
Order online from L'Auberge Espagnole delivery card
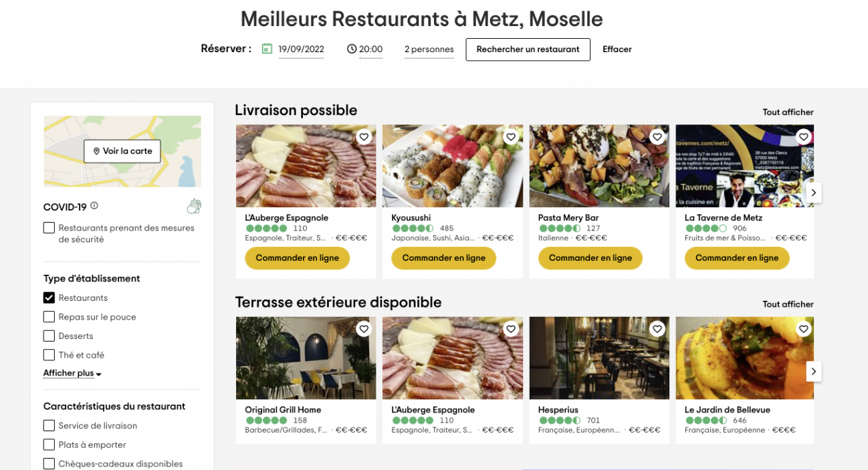297,258
